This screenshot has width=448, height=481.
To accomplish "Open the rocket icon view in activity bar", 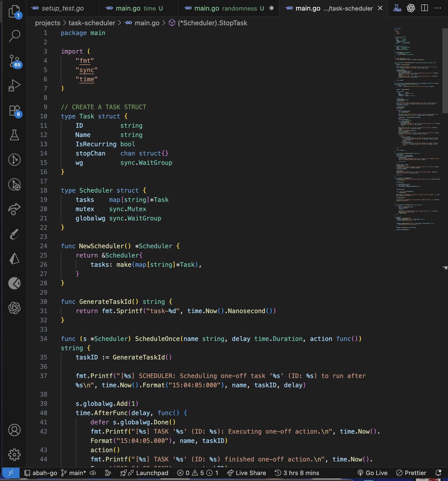I will pos(14,234).
